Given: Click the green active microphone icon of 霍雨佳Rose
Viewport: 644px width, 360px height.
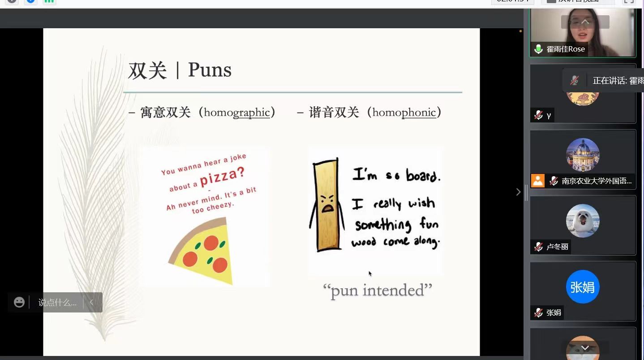Looking at the screenshot, I should point(538,49).
